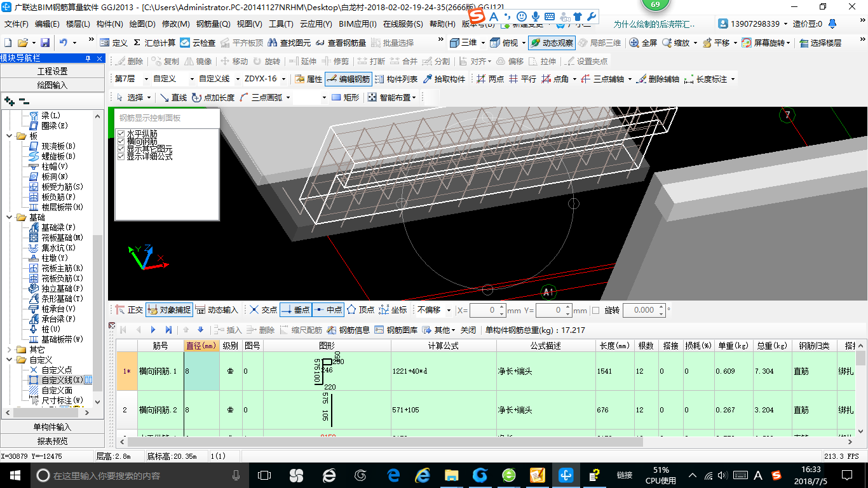
Task: Open 钢筋图库 rebar library
Action: 396,330
